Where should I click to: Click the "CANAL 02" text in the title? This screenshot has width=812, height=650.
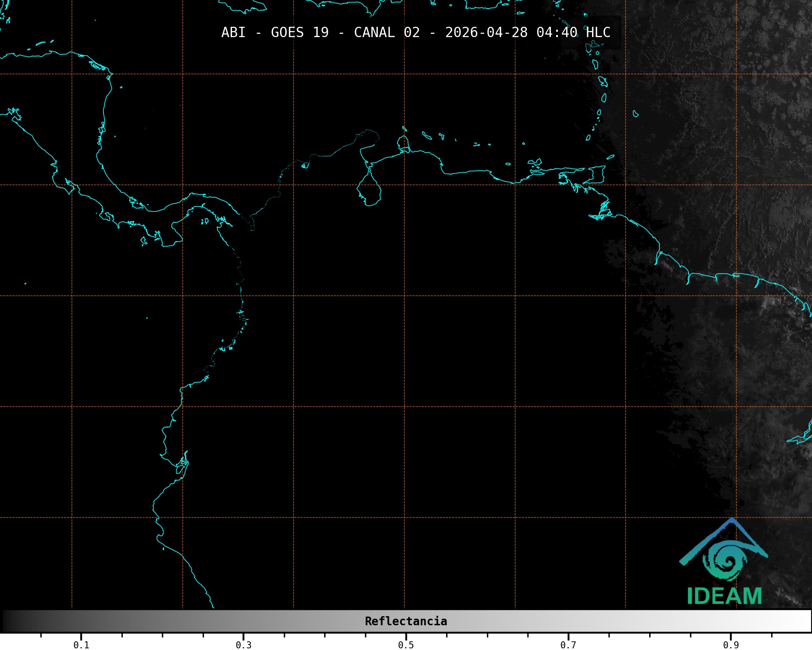(x=386, y=32)
